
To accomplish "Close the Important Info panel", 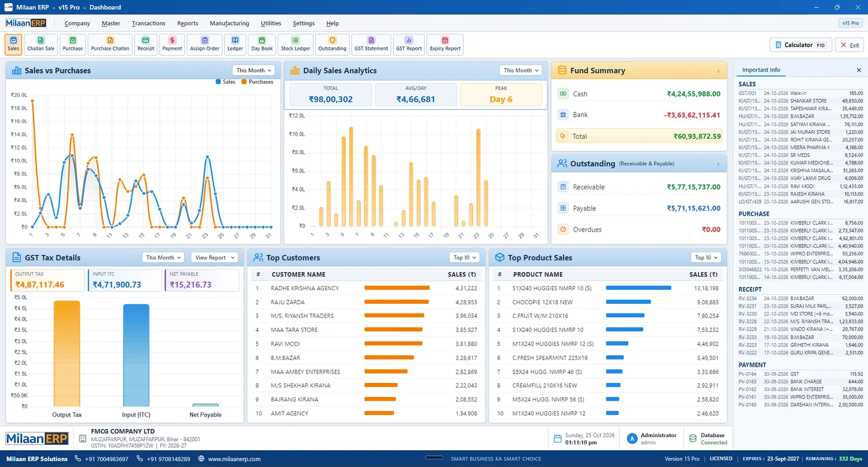I will pyautogui.click(x=859, y=70).
